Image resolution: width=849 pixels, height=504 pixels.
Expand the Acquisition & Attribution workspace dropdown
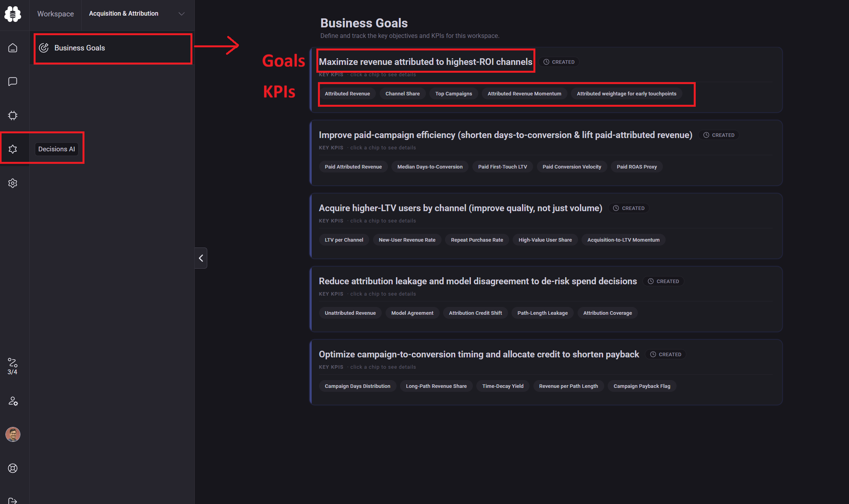pos(181,14)
